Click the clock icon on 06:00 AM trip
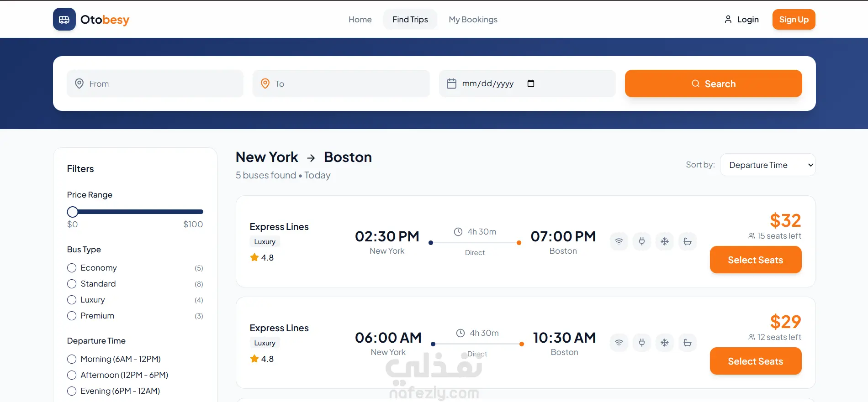This screenshot has width=868, height=402. [460, 333]
